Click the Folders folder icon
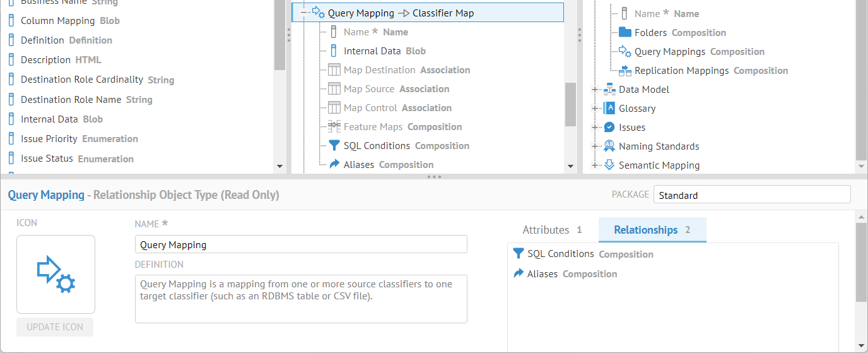Image resolution: width=868 pixels, height=353 pixels. coord(625,32)
